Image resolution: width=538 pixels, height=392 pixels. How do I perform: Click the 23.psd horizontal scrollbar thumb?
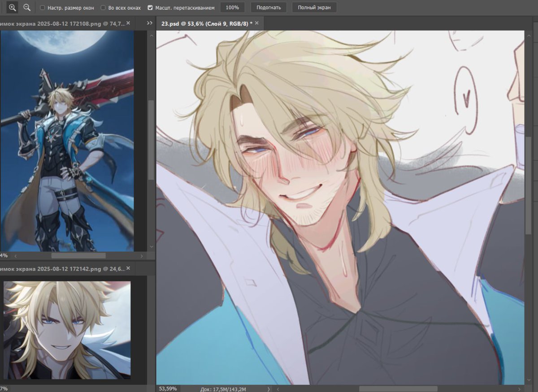click(x=398, y=389)
